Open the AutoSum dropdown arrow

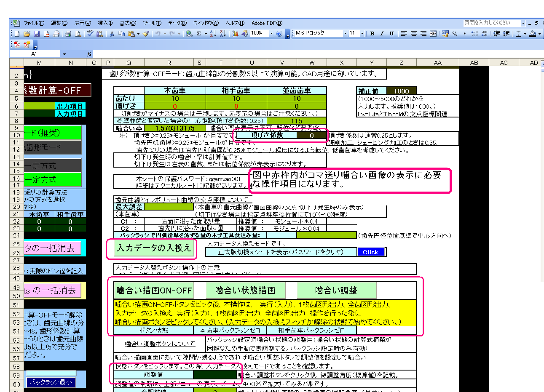coord(205,34)
